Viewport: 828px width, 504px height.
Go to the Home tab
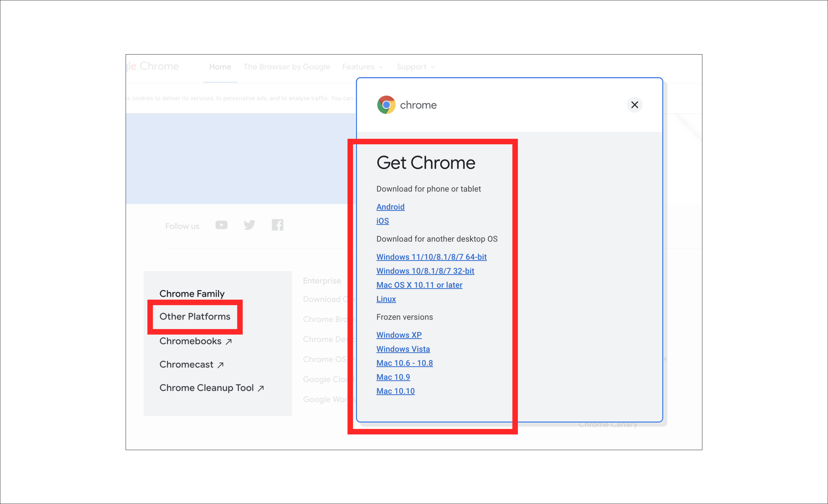pos(220,67)
